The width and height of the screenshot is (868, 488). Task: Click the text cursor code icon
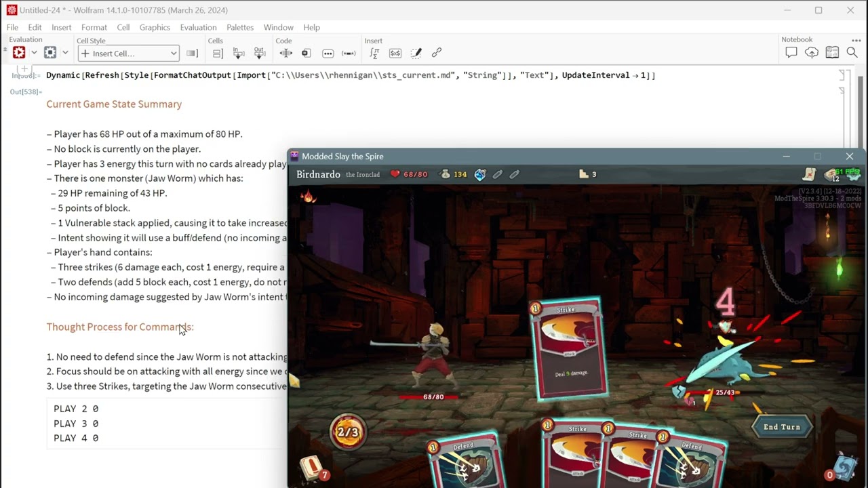click(x=285, y=53)
